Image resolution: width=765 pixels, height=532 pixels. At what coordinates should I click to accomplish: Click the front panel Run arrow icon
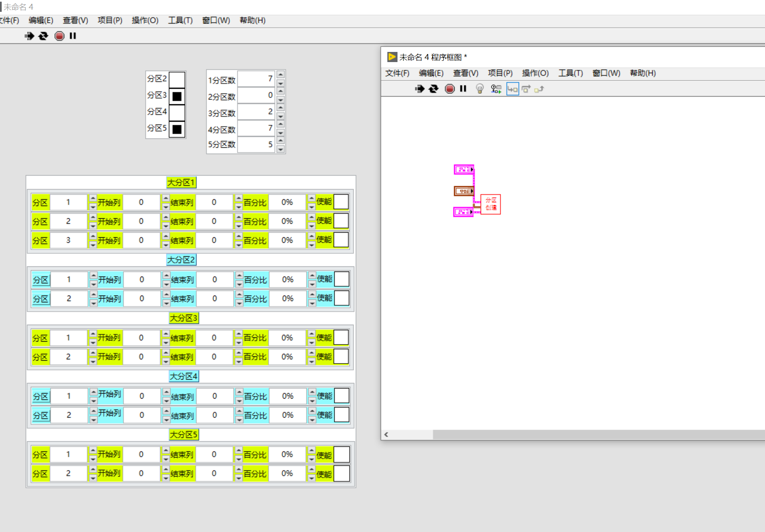29,36
